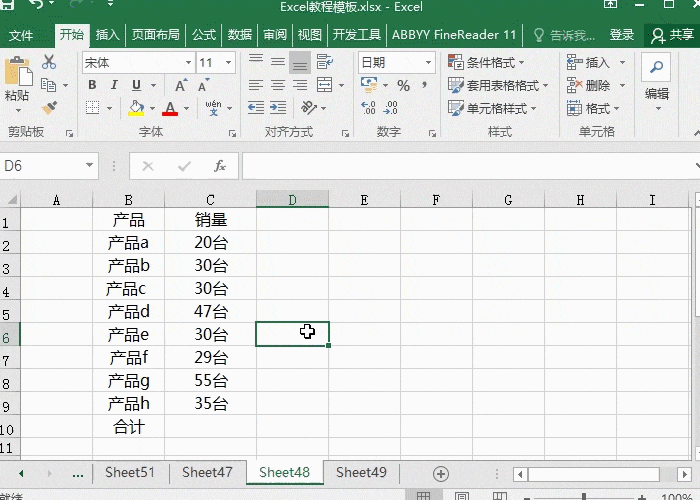This screenshot has width=700, height=500.
Task: Toggle italic formatting
Action: [114, 85]
